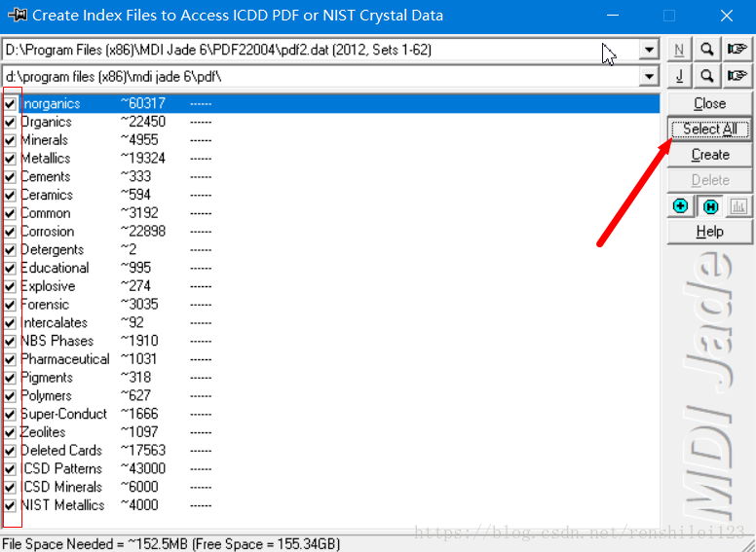This screenshot has height=552, width=756.
Task: Uncheck the Zeolites checkbox
Action: (10, 432)
